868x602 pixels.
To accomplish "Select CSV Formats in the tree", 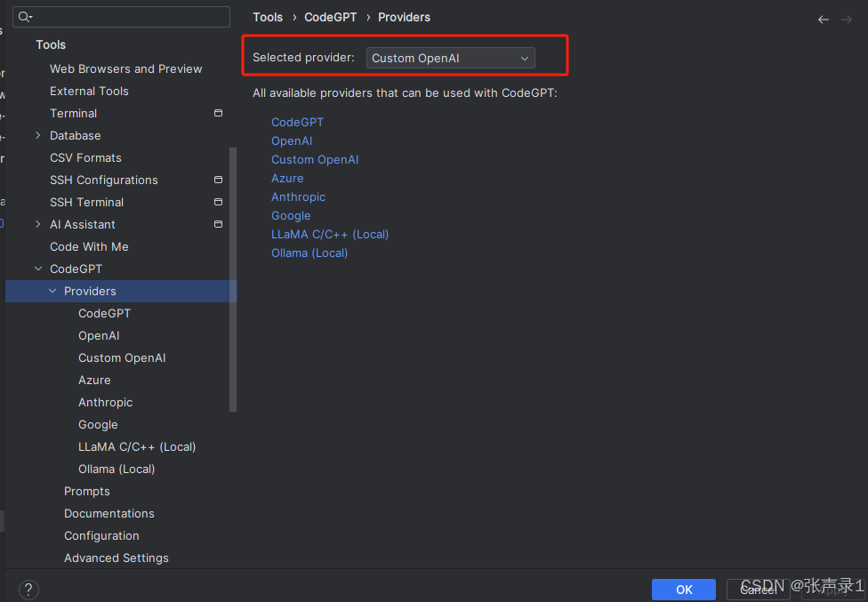I will [x=85, y=157].
